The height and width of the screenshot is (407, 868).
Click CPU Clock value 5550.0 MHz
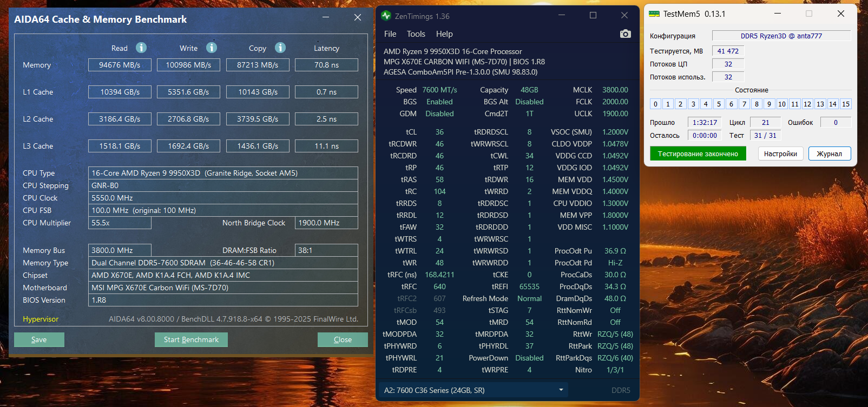coord(223,198)
